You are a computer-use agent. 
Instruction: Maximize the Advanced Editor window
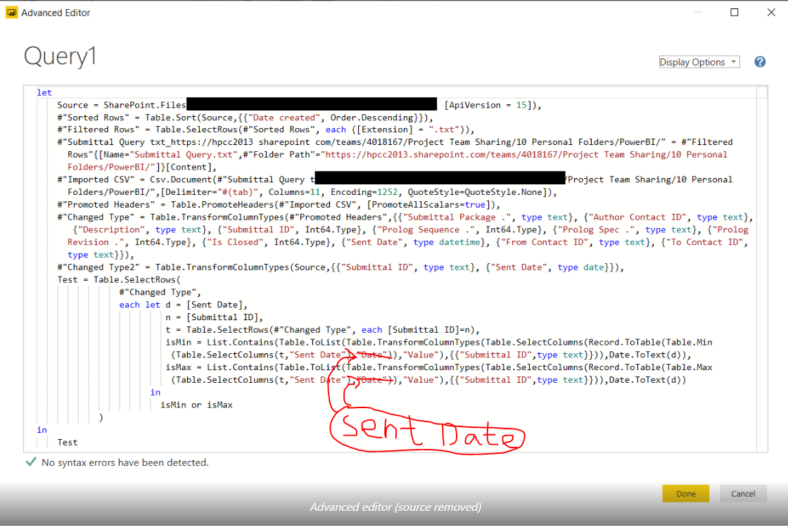click(x=735, y=12)
